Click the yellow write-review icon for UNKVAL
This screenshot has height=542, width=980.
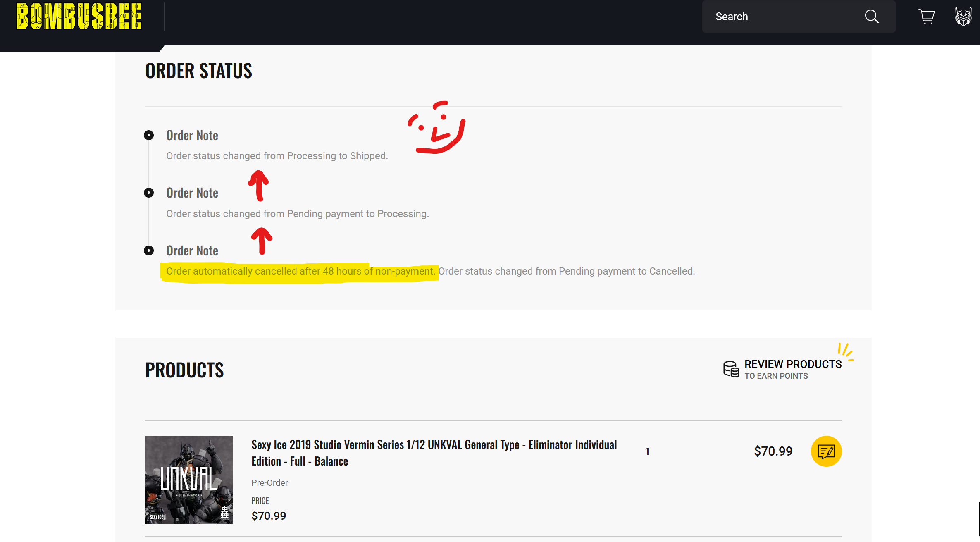coord(826,451)
